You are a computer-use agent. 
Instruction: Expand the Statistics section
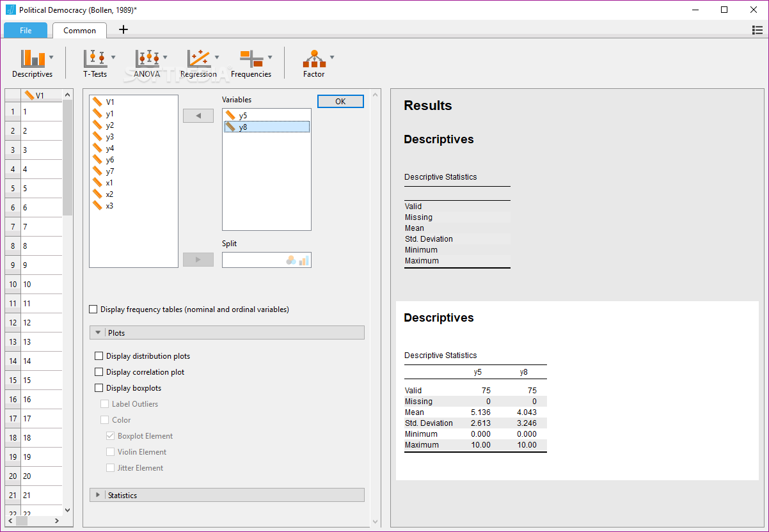(x=99, y=495)
